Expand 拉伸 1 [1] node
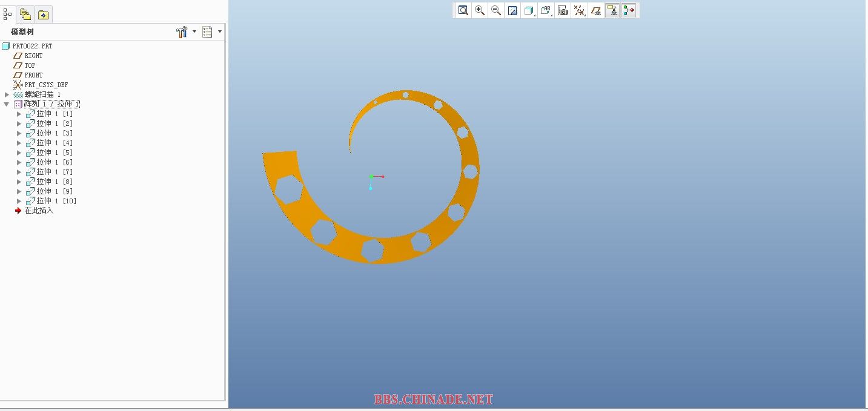 click(x=19, y=114)
